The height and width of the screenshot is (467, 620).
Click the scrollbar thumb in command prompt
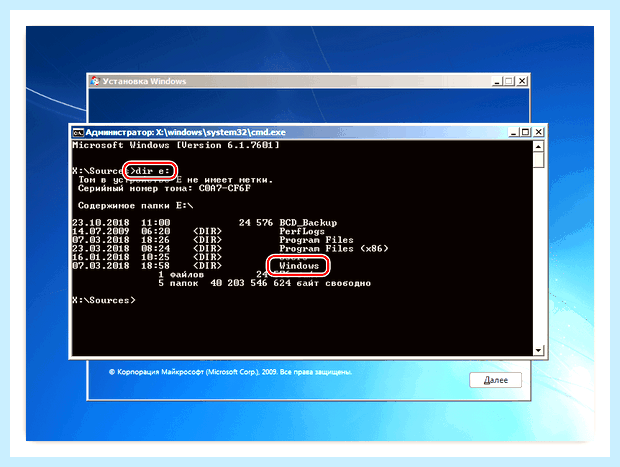tap(538, 160)
